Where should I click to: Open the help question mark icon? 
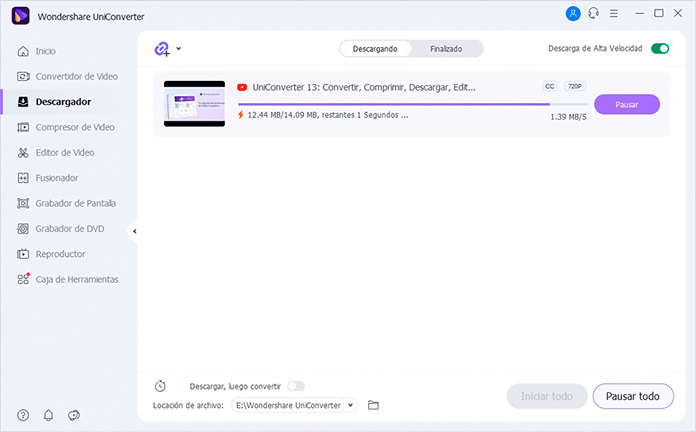[x=23, y=415]
